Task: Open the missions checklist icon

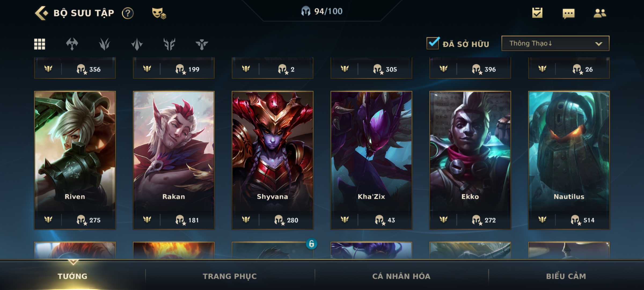Action: point(537,13)
